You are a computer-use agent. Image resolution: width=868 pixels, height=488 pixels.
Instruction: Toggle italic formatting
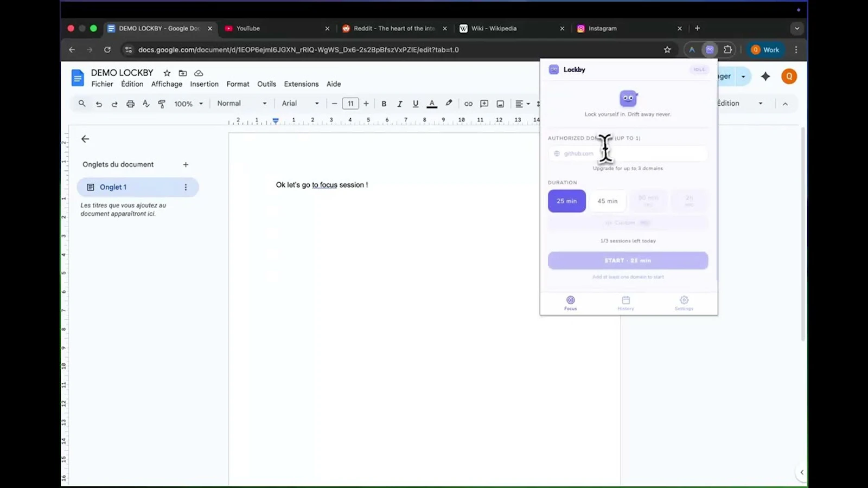click(x=399, y=103)
